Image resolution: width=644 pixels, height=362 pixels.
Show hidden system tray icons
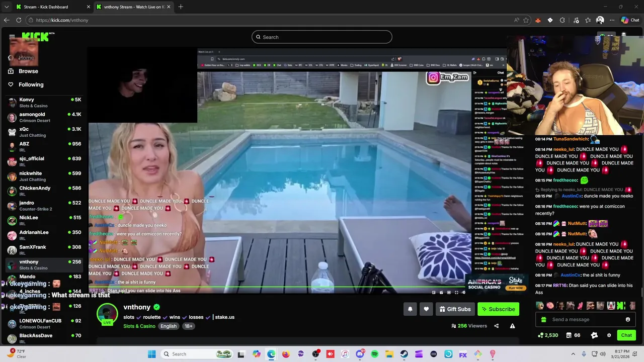click(x=573, y=354)
